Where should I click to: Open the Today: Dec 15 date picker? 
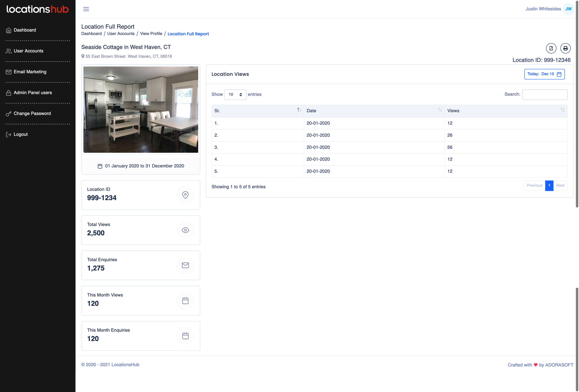coord(544,74)
